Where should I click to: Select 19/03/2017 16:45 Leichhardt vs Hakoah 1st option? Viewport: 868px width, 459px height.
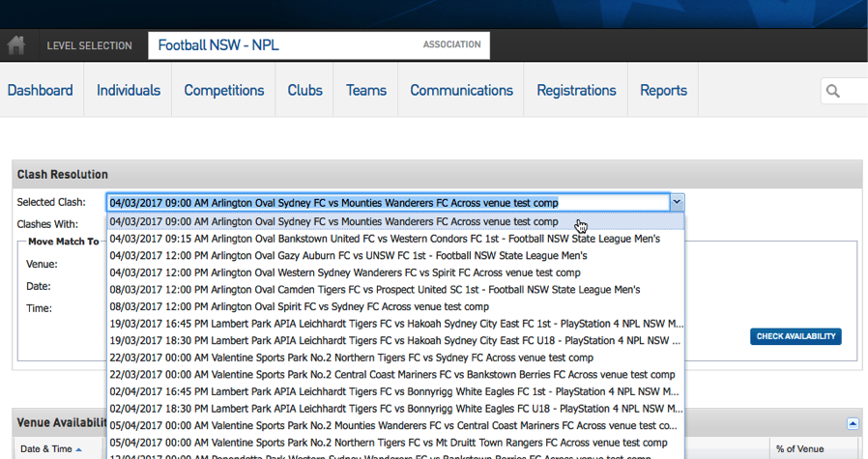pyautogui.click(x=395, y=324)
